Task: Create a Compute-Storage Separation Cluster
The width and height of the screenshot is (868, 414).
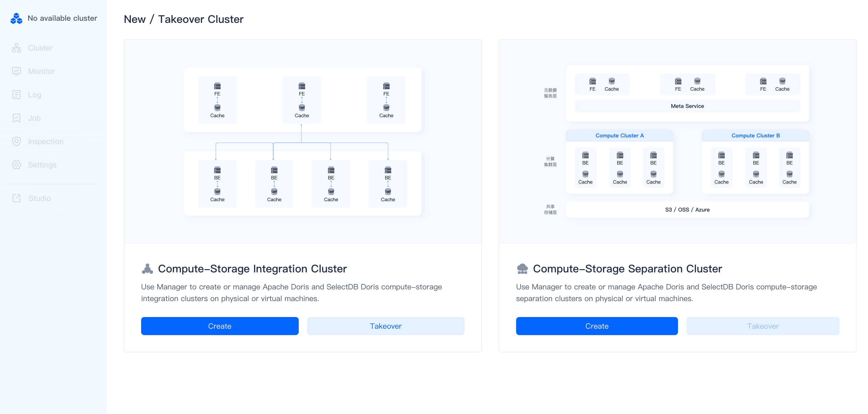Action: [596, 326]
